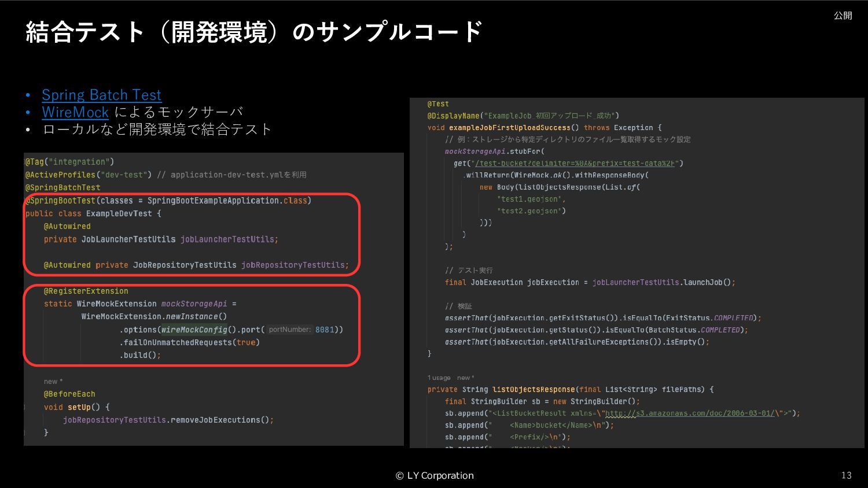Click the public class ExampleDevTest line

(93, 213)
